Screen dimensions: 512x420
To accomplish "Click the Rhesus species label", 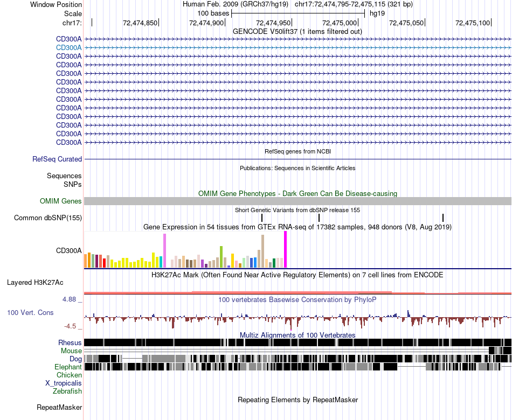I will 70,342.
